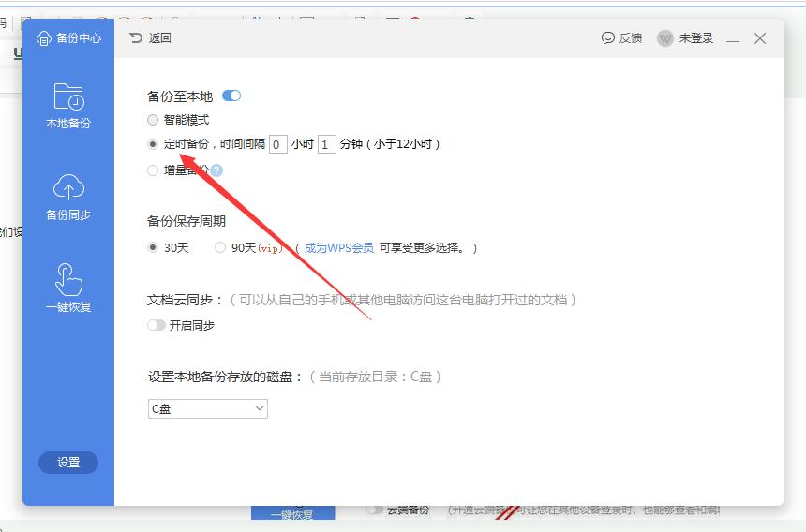Click the 备份中心 home icon
This screenshot has height=532, width=806.
tap(44, 38)
